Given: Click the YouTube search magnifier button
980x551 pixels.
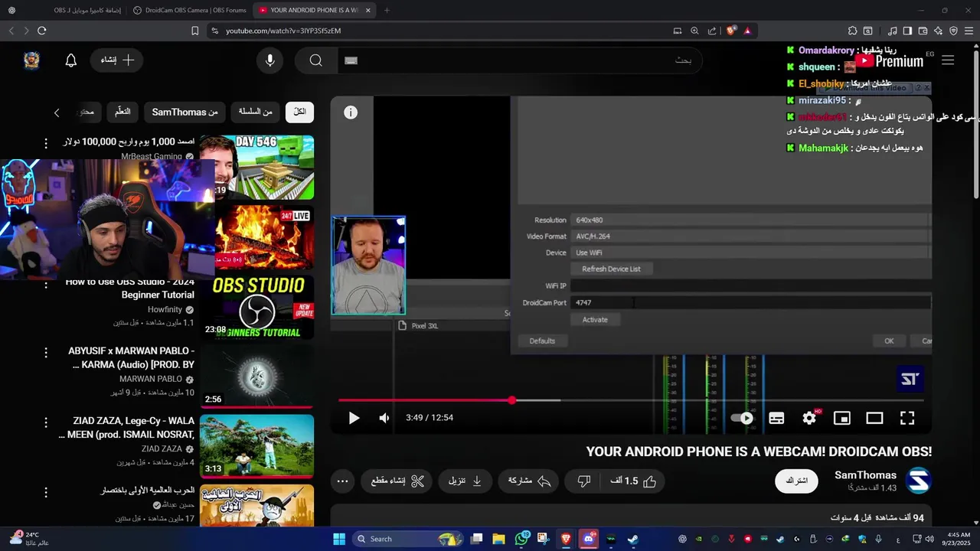Looking at the screenshot, I should click(316, 60).
